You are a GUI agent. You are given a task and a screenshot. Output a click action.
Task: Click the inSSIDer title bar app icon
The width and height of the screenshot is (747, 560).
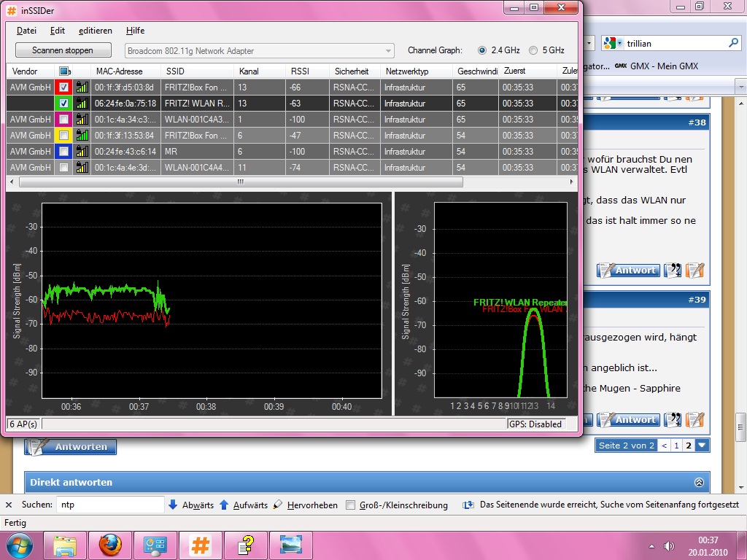12,10
